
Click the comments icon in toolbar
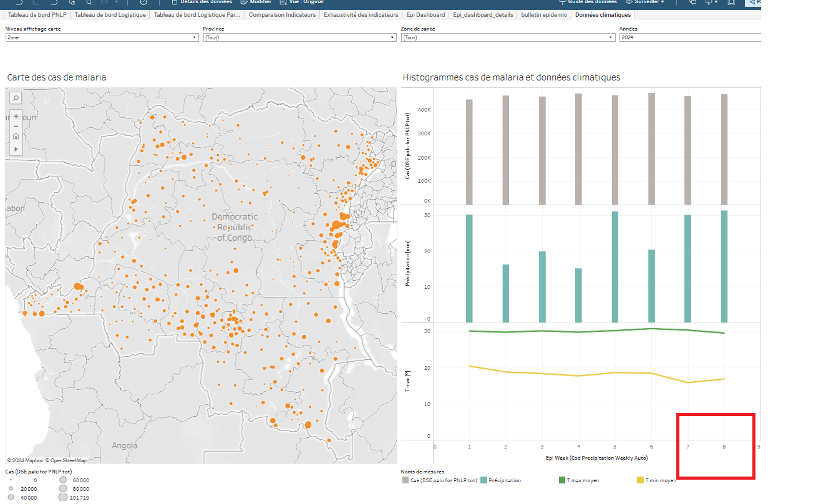(692, 2)
